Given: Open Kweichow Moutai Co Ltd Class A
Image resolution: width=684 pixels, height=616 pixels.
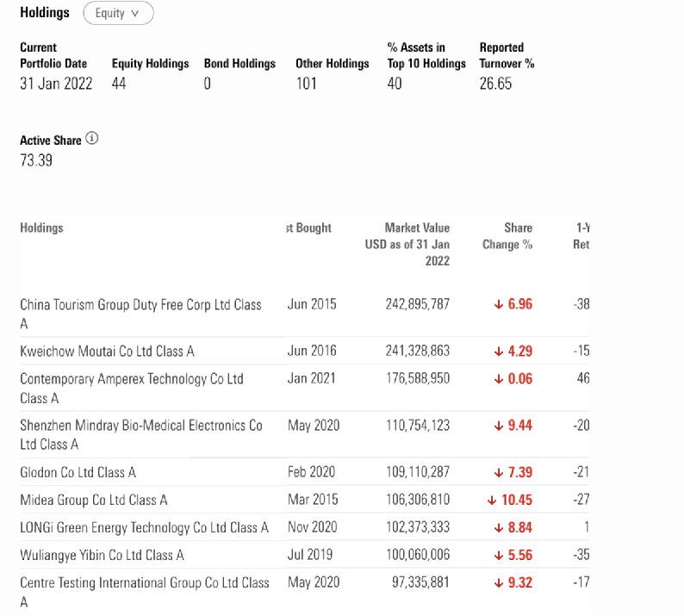Looking at the screenshot, I should (x=107, y=352).
